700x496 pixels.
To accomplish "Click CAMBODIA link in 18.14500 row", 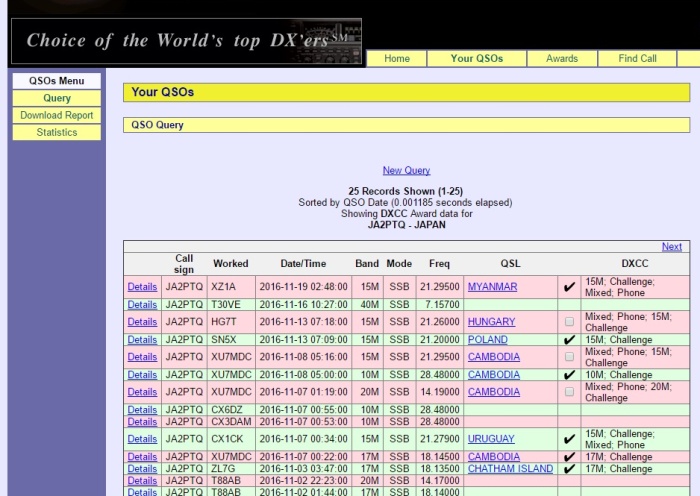I will point(494,457).
